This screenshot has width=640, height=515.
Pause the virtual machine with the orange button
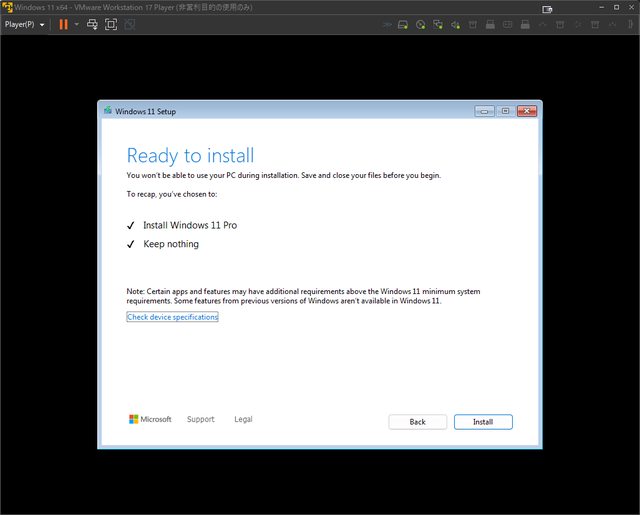point(64,24)
